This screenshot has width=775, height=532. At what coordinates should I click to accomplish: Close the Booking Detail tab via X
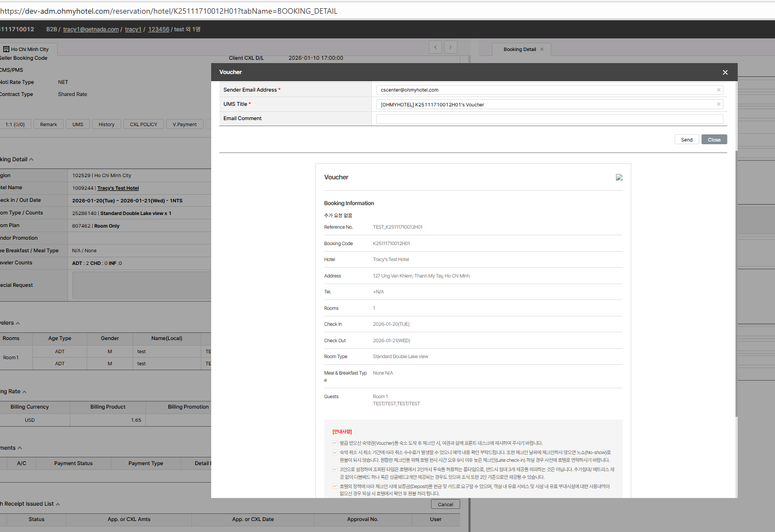pos(542,49)
